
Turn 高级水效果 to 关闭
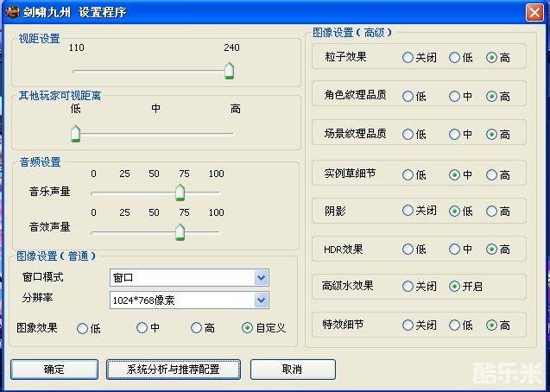(408, 287)
